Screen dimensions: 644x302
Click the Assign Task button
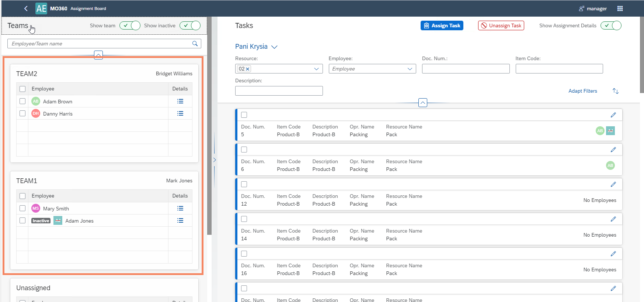(x=442, y=25)
